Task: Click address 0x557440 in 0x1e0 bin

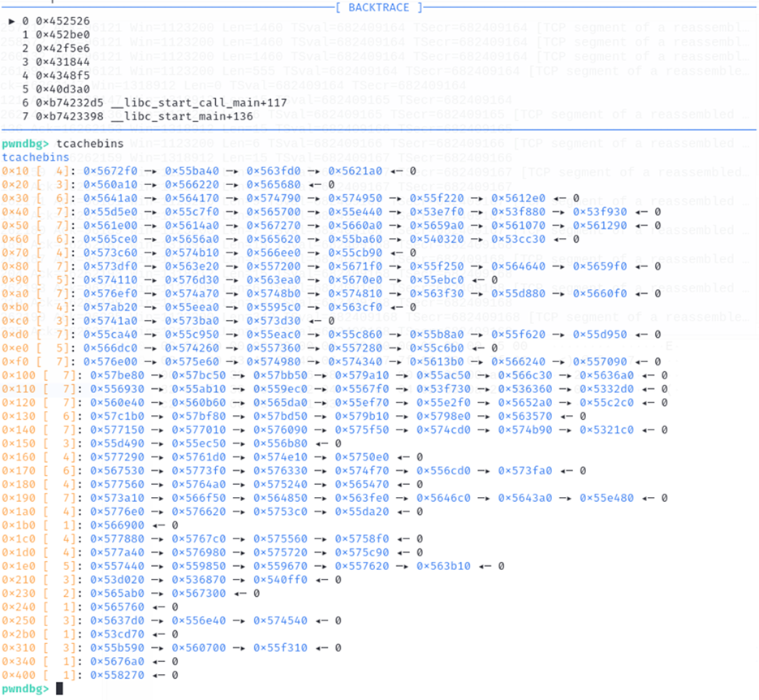Action: pos(117,566)
